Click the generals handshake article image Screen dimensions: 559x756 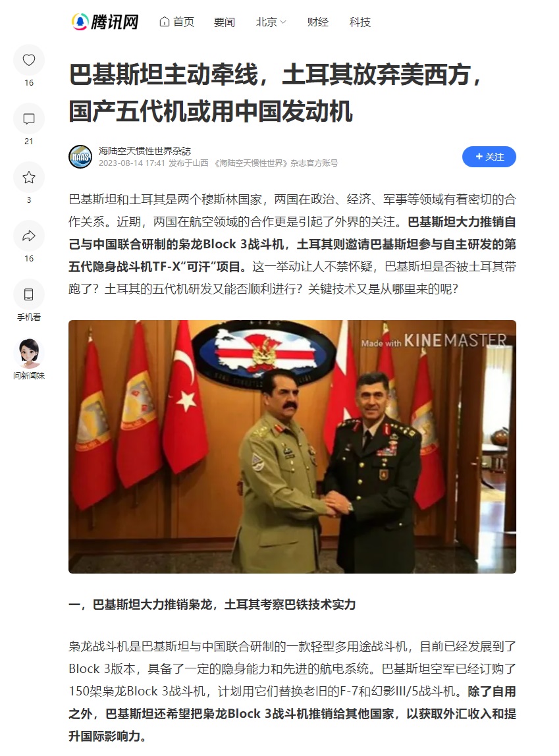[292, 446]
